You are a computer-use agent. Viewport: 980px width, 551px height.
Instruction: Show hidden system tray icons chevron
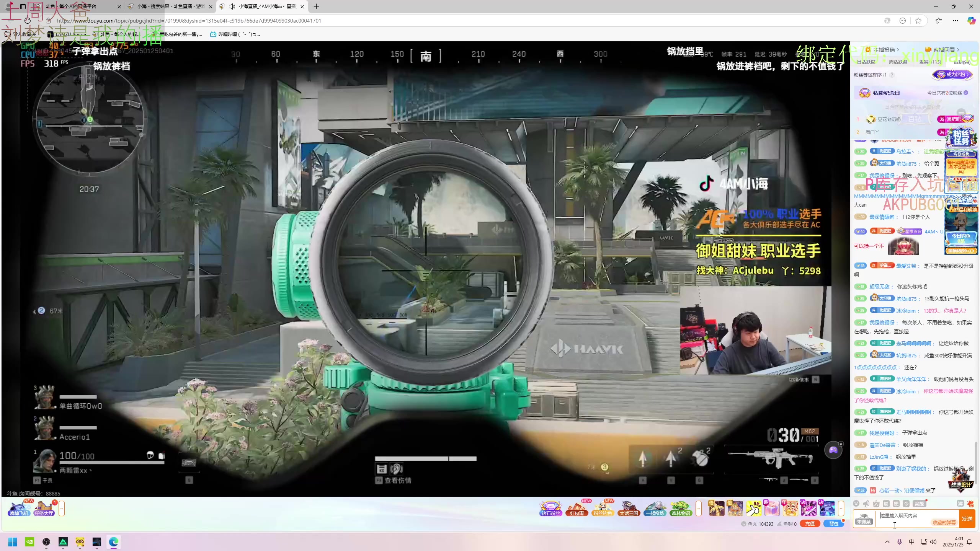click(x=887, y=542)
